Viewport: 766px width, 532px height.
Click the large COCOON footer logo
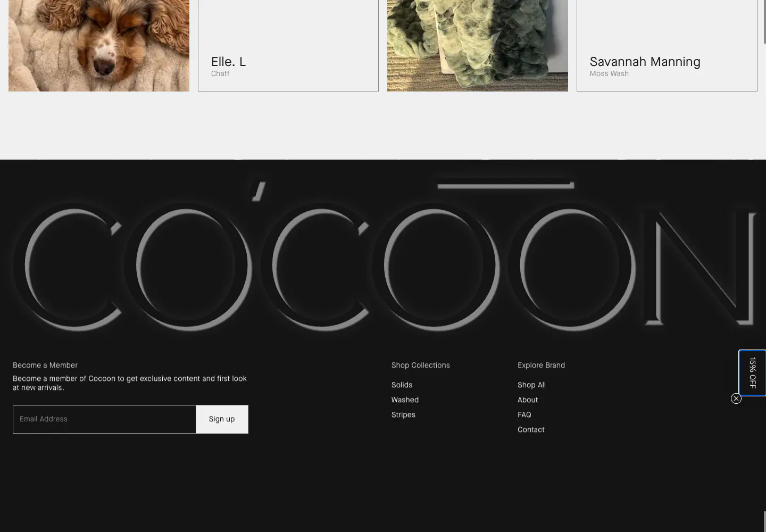(383, 255)
